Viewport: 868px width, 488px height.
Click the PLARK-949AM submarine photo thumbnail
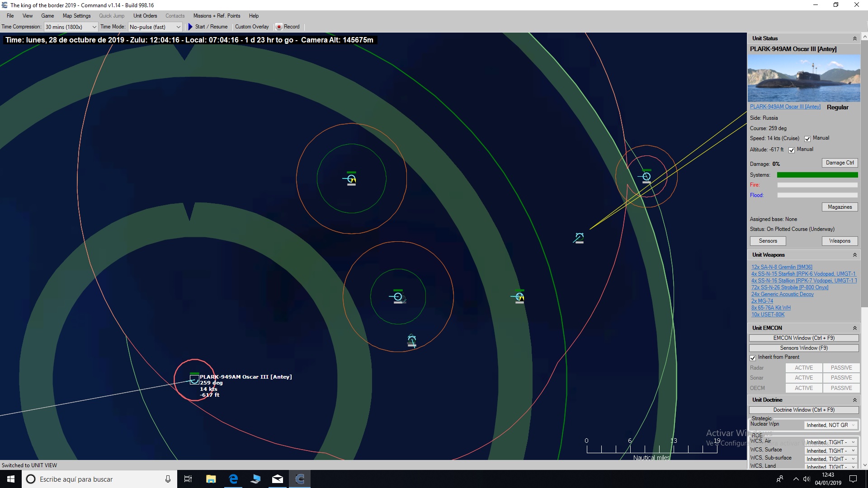803,78
